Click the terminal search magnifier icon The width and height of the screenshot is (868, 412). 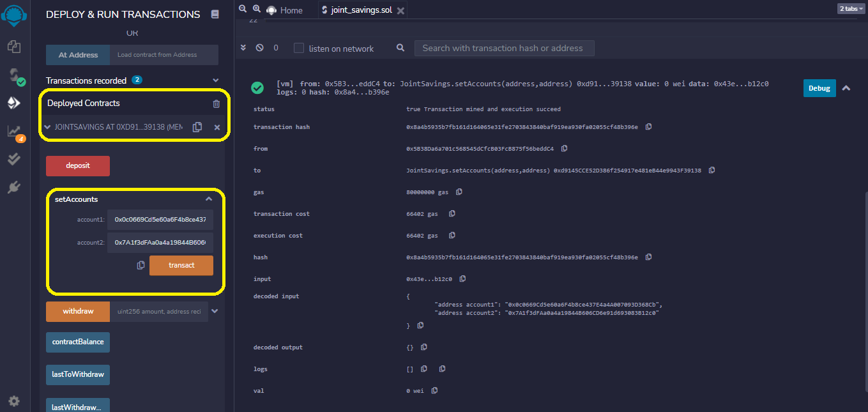pyautogui.click(x=400, y=48)
